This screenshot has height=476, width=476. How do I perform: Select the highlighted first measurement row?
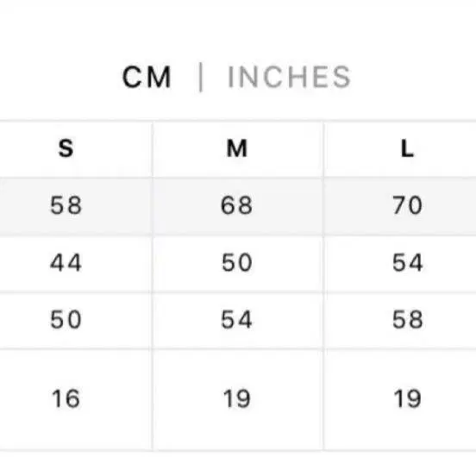[x=238, y=206]
